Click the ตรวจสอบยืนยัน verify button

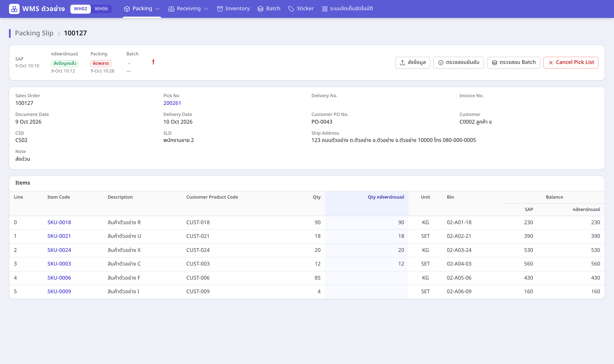pyautogui.click(x=458, y=62)
